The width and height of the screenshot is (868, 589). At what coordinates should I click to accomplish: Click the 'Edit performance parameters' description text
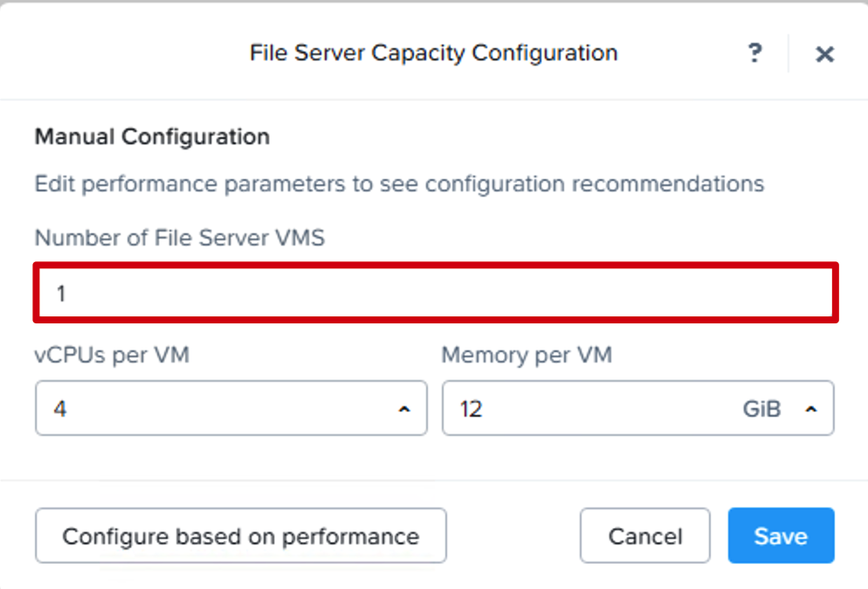click(399, 184)
